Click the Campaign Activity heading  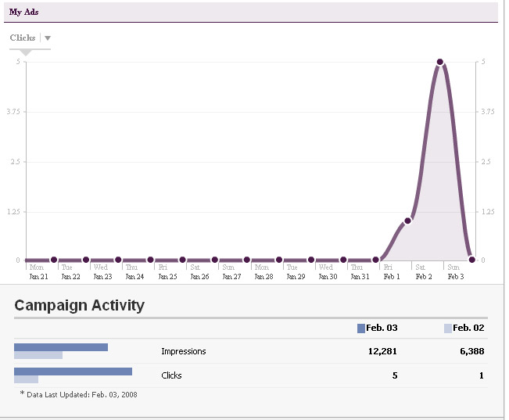pyautogui.click(x=79, y=305)
